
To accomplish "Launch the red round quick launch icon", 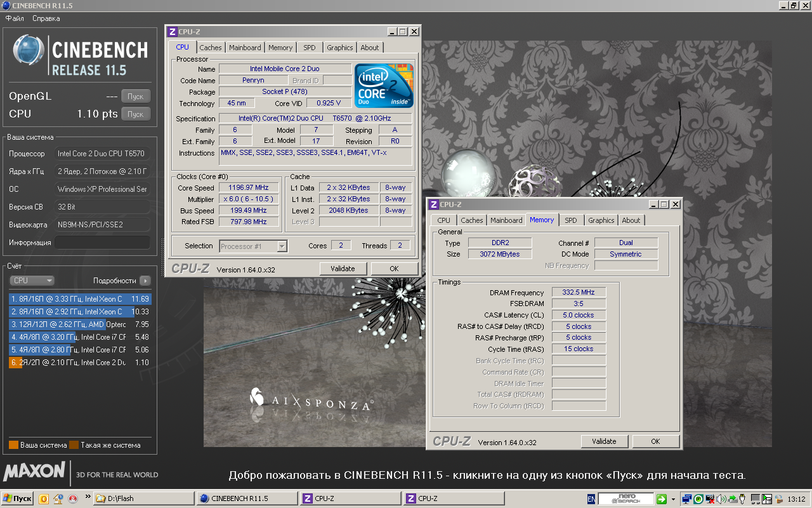I will point(73,498).
